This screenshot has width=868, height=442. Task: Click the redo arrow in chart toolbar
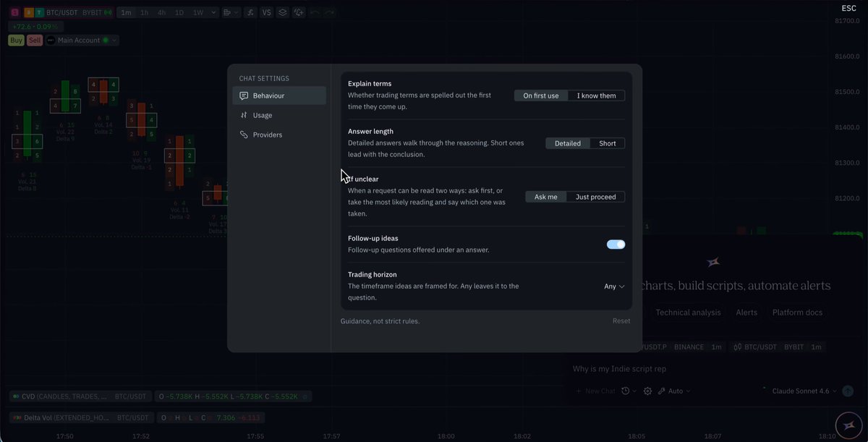pyautogui.click(x=330, y=12)
